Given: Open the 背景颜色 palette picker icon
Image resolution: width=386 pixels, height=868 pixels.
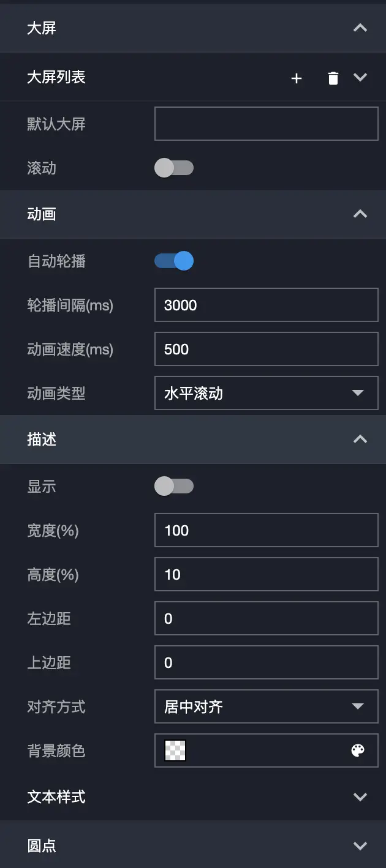Looking at the screenshot, I should pyautogui.click(x=358, y=751).
